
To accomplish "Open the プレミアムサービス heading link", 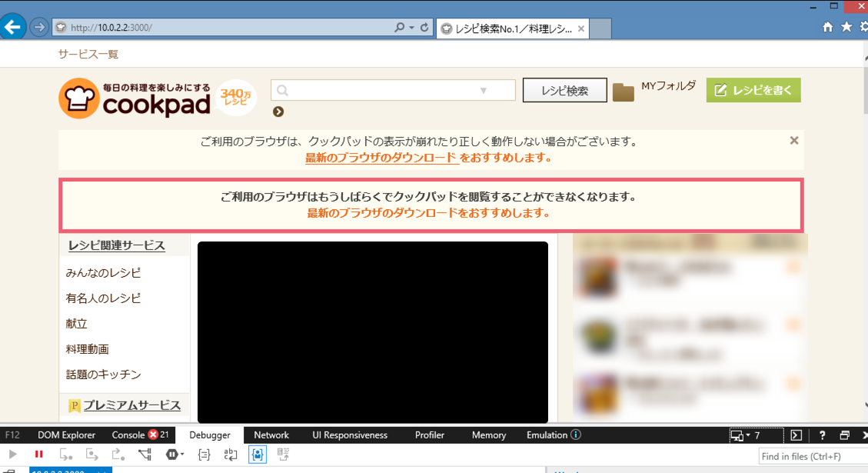I will click(132, 405).
